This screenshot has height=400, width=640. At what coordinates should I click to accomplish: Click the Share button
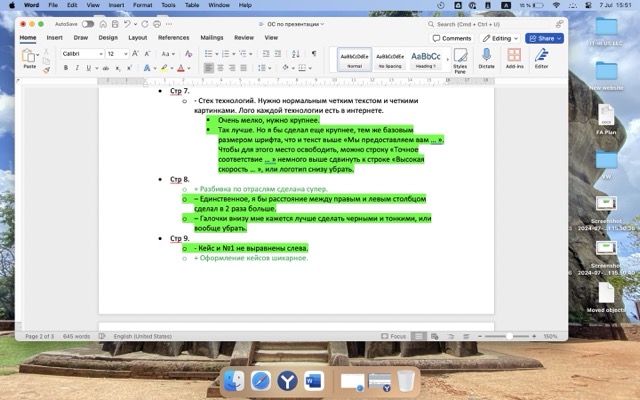click(544, 38)
